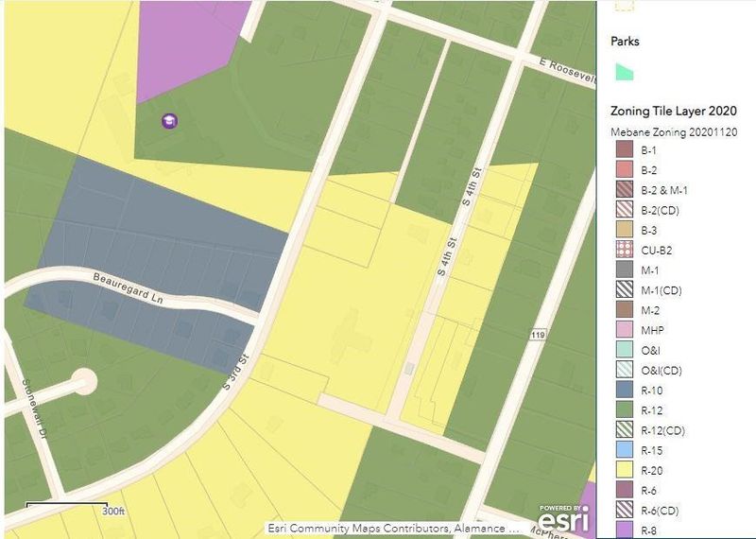756x539 pixels.
Task: Click the S 3rd St street label
Action: [237, 372]
